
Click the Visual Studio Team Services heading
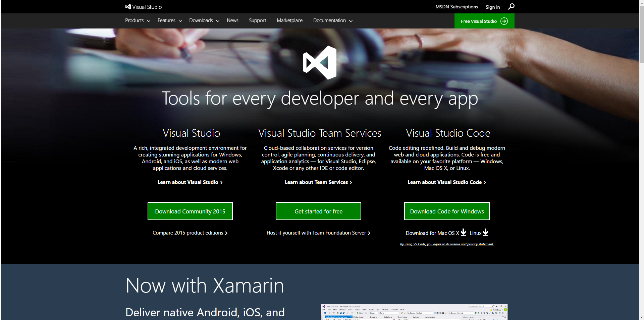click(320, 133)
